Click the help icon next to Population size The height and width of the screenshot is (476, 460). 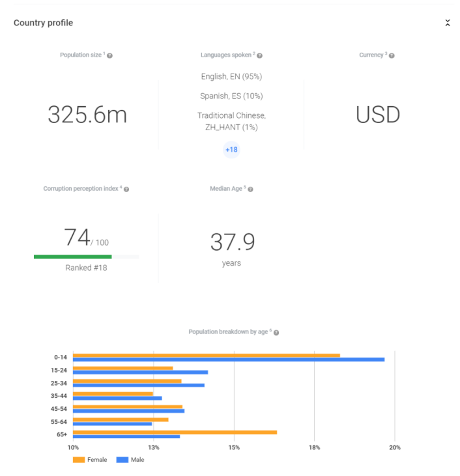109,56
